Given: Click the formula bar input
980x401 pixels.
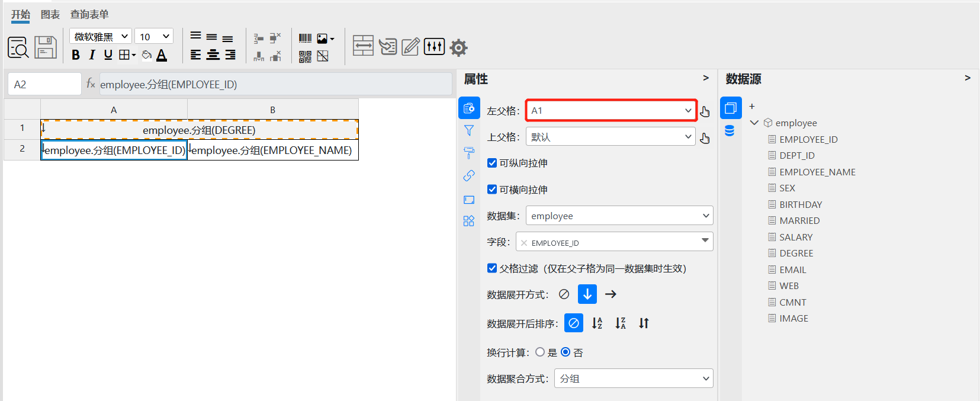Looking at the screenshot, I should click(276, 84).
